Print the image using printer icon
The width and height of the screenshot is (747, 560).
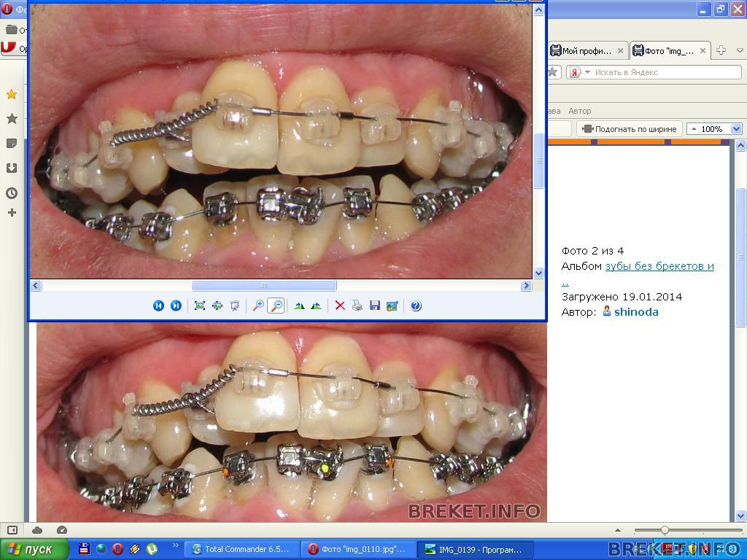pyautogui.click(x=357, y=306)
